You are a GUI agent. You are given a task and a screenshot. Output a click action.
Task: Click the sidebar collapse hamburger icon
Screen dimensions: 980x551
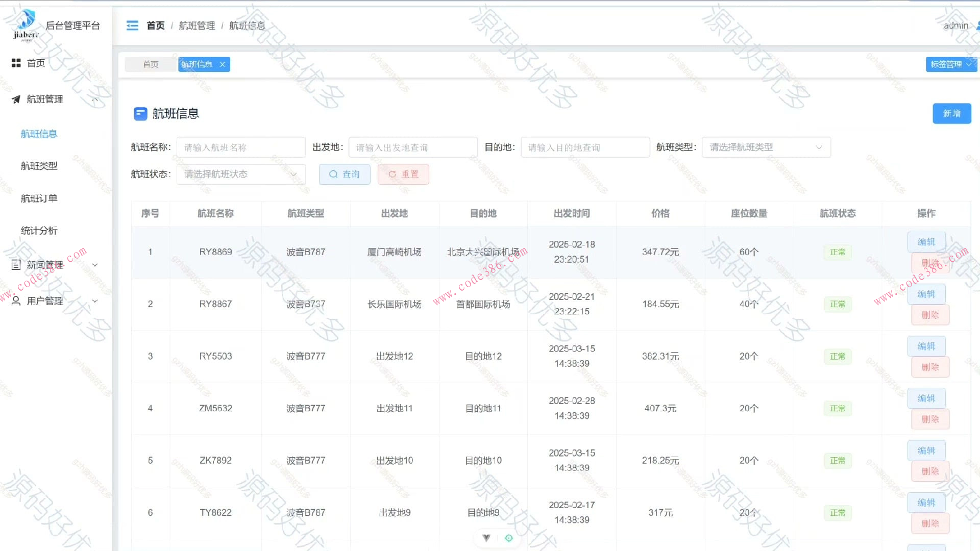132,26
